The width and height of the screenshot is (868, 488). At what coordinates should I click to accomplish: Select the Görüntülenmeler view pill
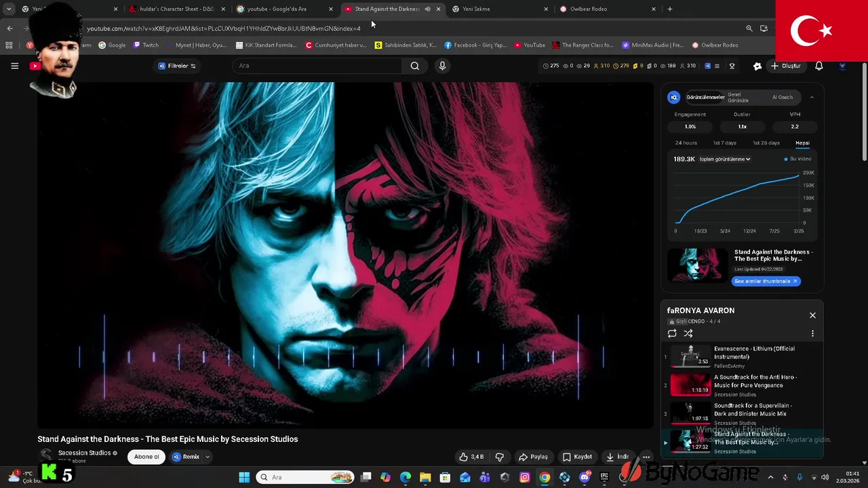point(705,97)
